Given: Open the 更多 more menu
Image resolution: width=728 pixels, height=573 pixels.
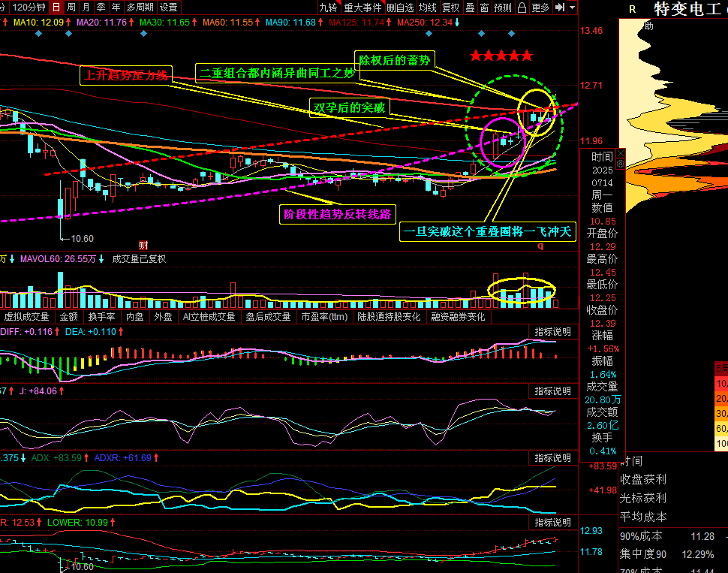Looking at the screenshot, I should [x=540, y=8].
